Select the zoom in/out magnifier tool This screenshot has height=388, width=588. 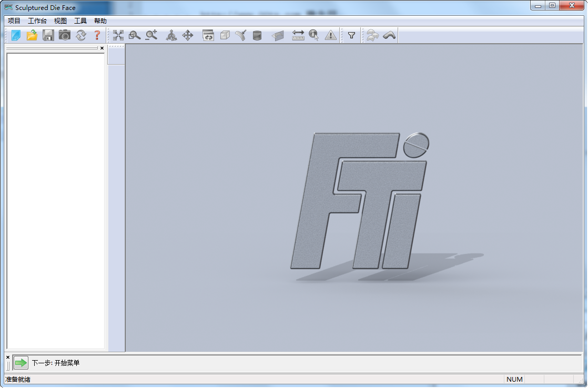151,35
